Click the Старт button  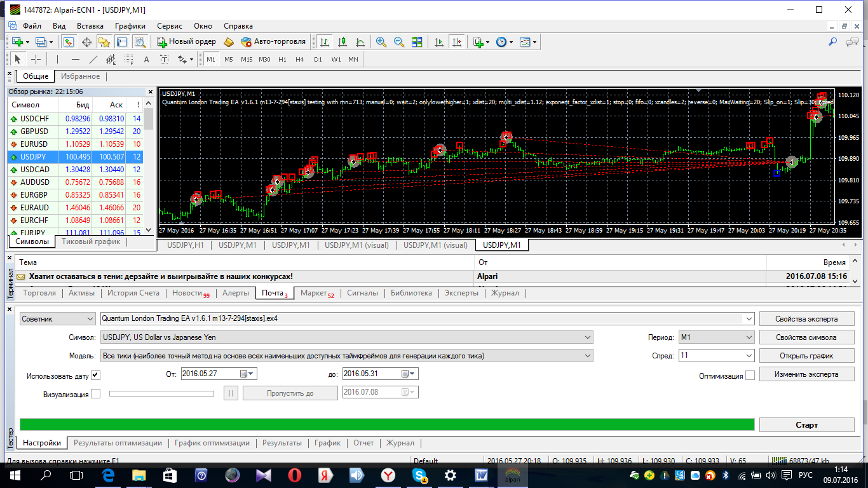(807, 424)
